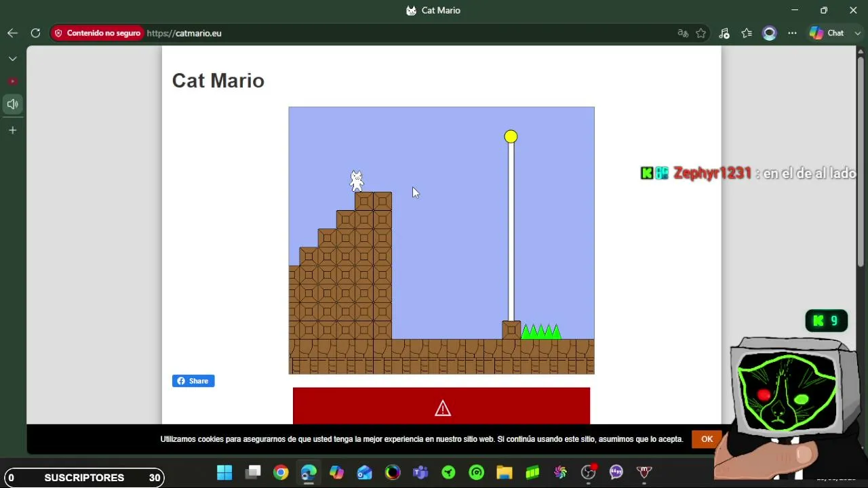
Task: Minimize the Cat Mario browser window
Action: [795, 10]
